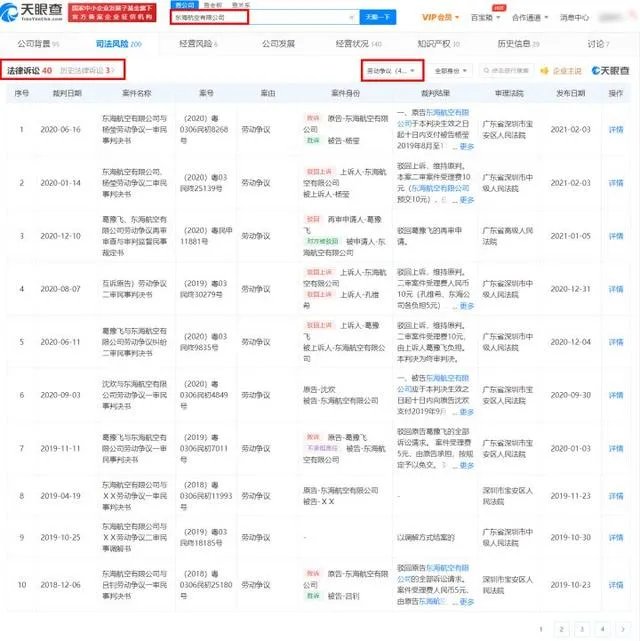Expand 更多 in row 7 judgment result
This screenshot has width=640, height=641.
pyautogui.click(x=467, y=465)
